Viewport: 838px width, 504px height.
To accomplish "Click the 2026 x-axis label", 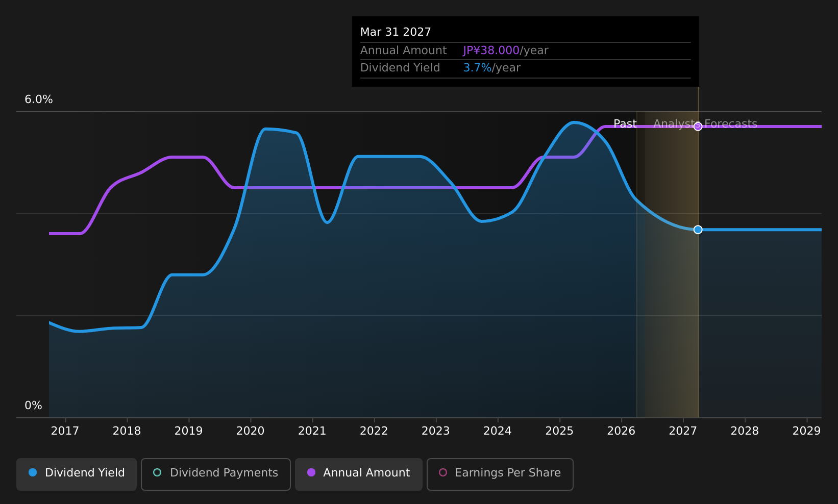I will (621, 431).
